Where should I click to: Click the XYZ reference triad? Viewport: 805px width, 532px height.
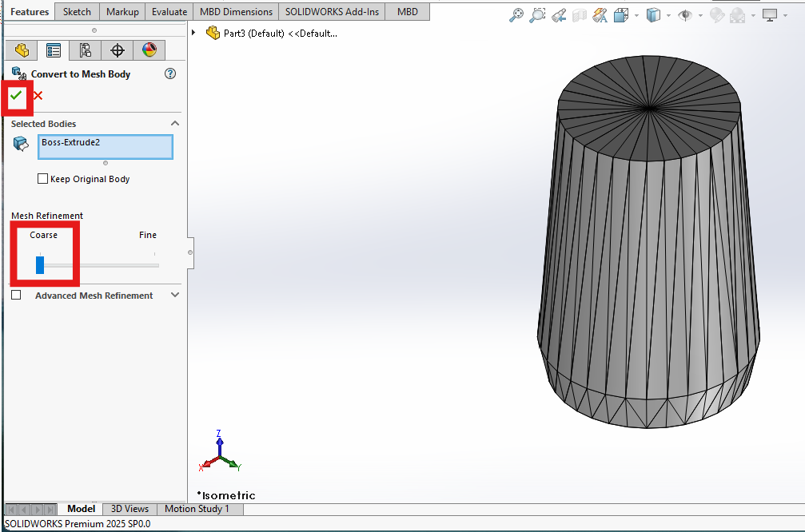220,451
